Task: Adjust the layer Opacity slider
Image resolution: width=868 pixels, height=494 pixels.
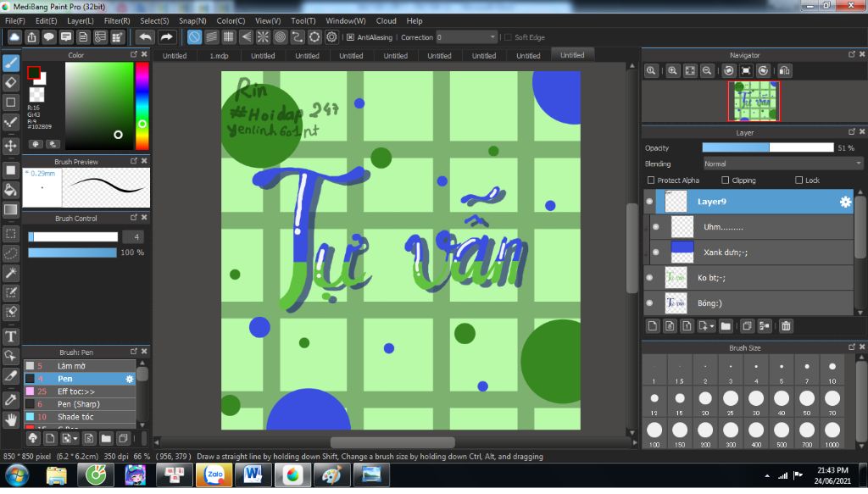Action: click(x=768, y=147)
